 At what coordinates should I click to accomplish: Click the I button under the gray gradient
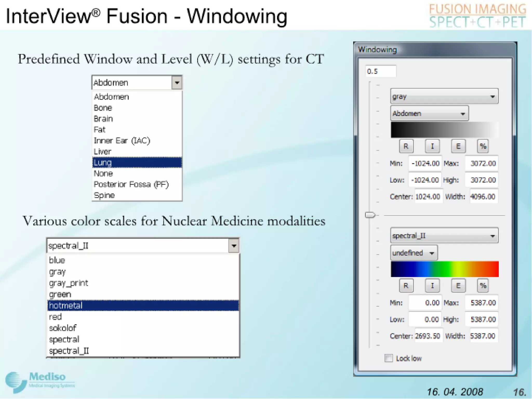click(x=432, y=146)
